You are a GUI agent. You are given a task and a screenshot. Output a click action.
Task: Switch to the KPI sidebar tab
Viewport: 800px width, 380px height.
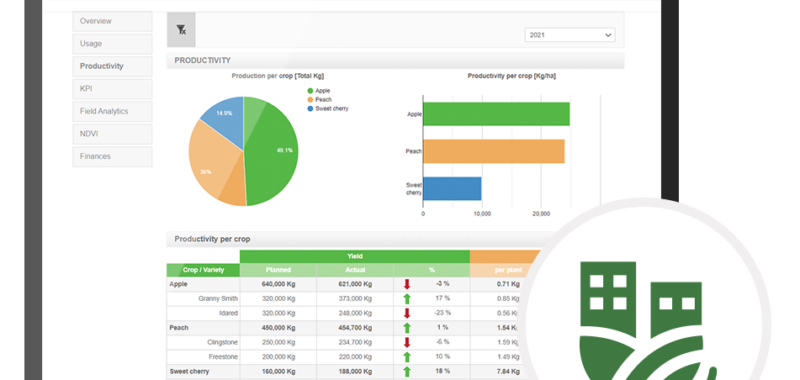point(112,89)
